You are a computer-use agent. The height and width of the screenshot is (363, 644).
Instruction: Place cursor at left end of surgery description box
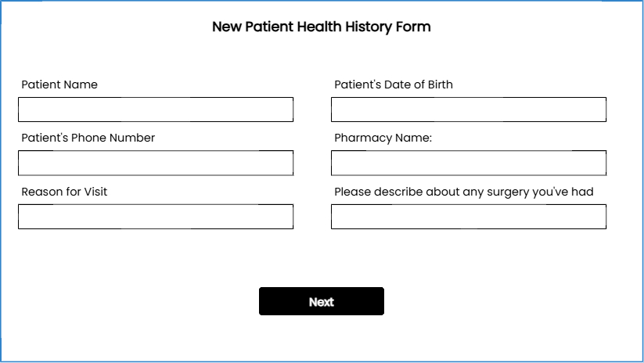pyautogui.click(x=336, y=217)
